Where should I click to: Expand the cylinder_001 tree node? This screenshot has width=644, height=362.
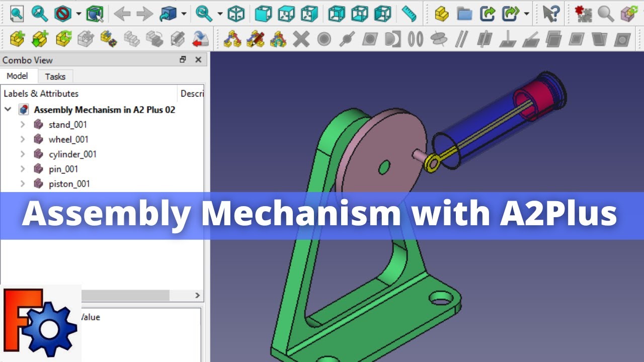tap(23, 154)
